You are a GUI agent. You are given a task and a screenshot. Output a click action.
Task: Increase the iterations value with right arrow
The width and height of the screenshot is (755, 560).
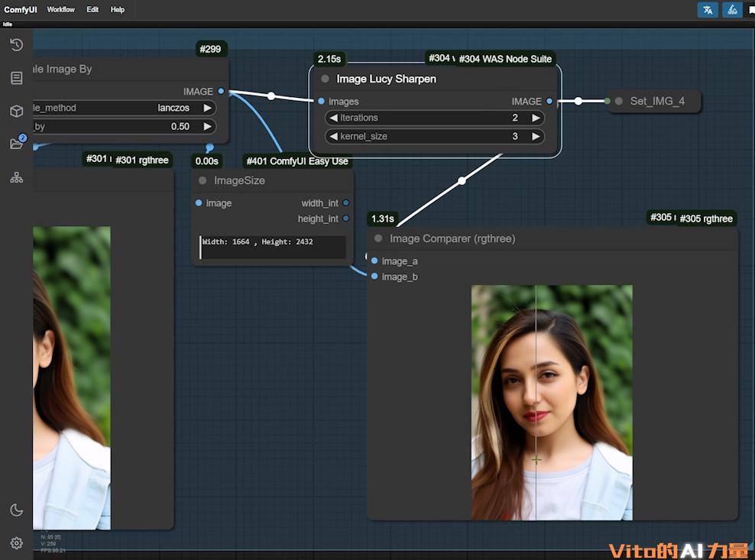[536, 118]
